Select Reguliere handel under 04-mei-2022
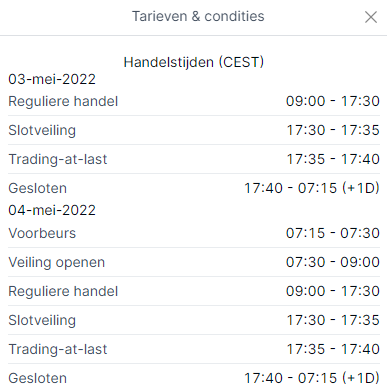 tap(194, 291)
